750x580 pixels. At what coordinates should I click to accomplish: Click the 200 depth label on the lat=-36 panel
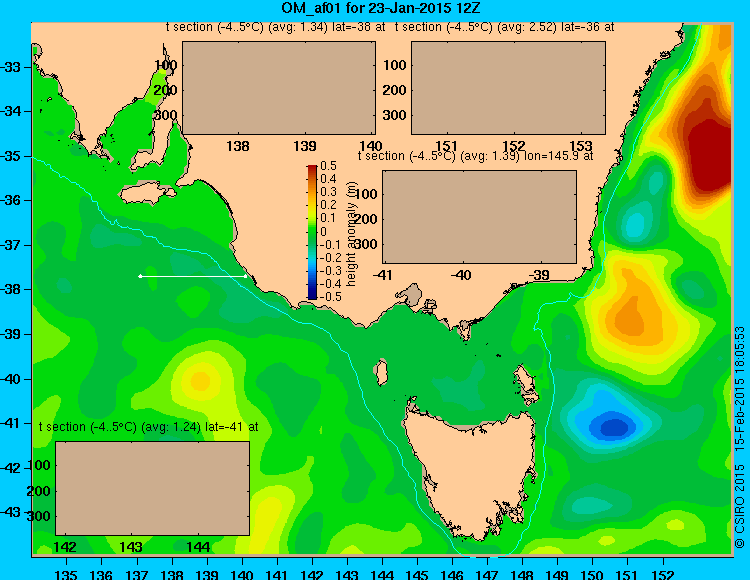coord(394,90)
